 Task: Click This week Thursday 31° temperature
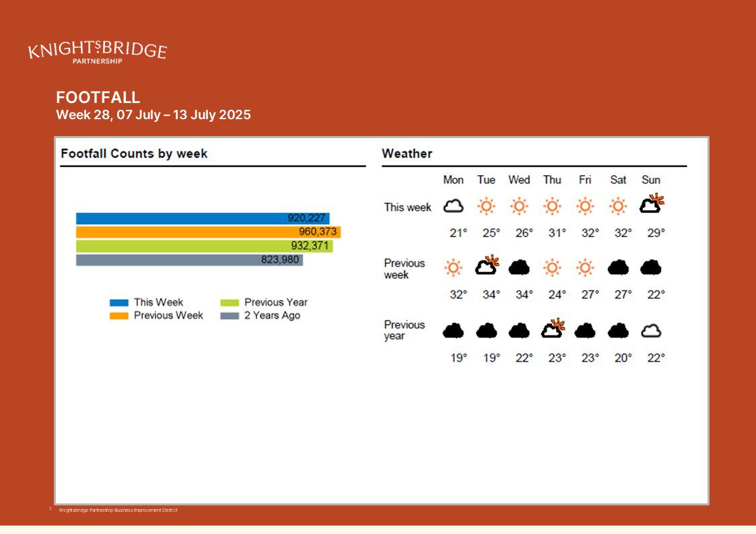[x=557, y=233]
